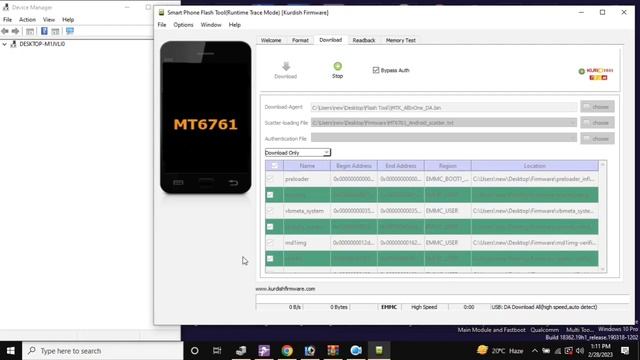Click choose button for Scatter-loading File
The height and width of the screenshot is (360, 640).
[598, 122]
